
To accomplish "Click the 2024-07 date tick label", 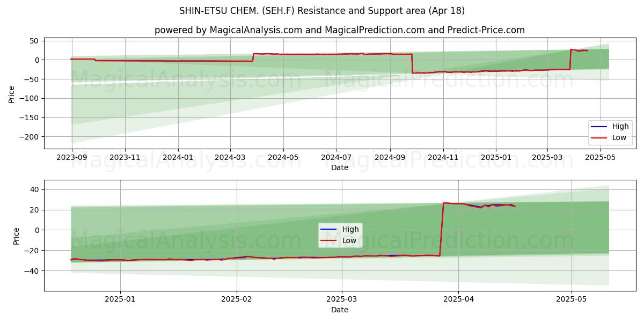I will tap(336, 157).
